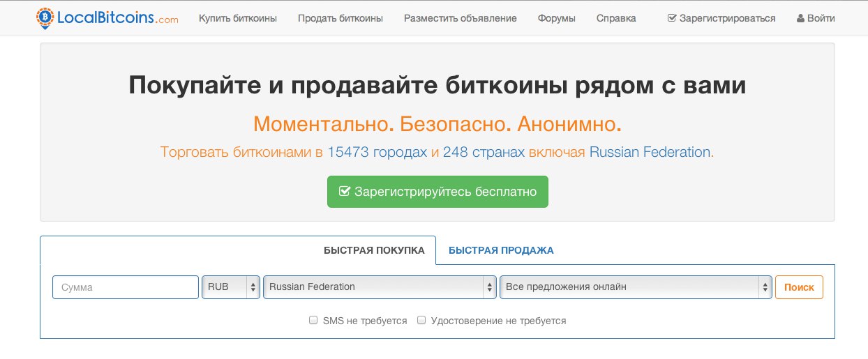Open the Все предложения онлайн dropdown
The width and height of the screenshot is (868, 359).
click(x=636, y=287)
